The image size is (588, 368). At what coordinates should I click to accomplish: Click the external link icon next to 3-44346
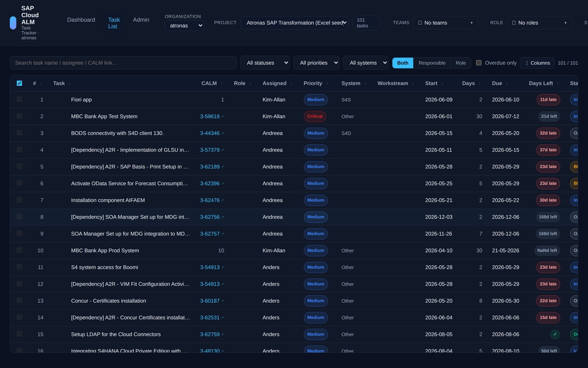pyautogui.click(x=223, y=133)
